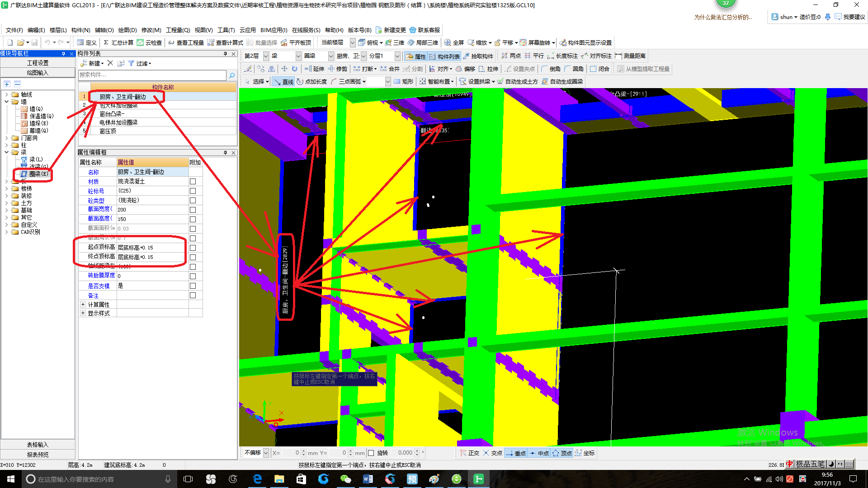Expand the 柱 tree node

point(6,145)
